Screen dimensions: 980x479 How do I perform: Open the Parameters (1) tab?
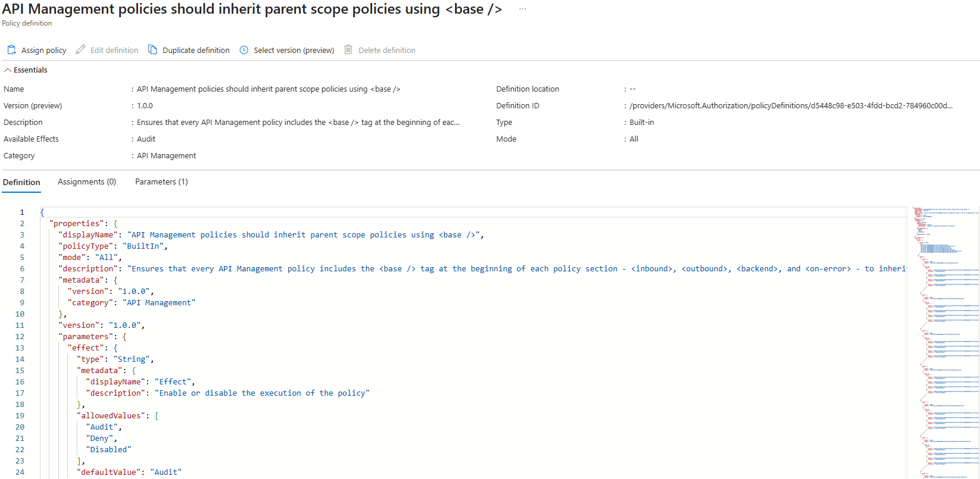[x=161, y=182]
